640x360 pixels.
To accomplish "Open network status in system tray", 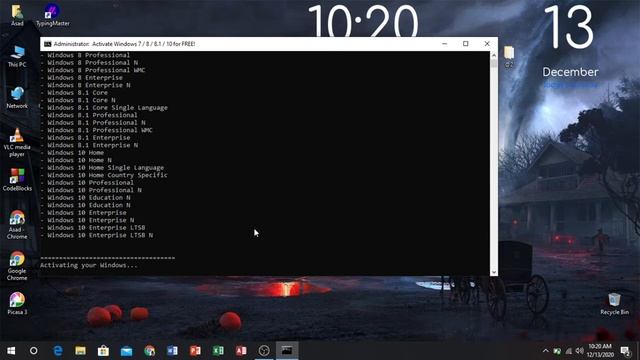I will (x=569, y=351).
